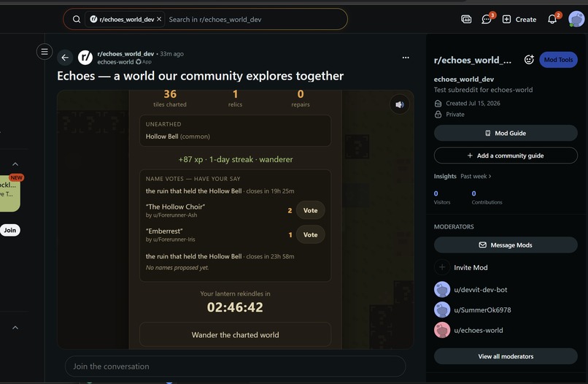Click the Hollow Bell (common) relic entry
This screenshot has height=384, width=588.
178,137
